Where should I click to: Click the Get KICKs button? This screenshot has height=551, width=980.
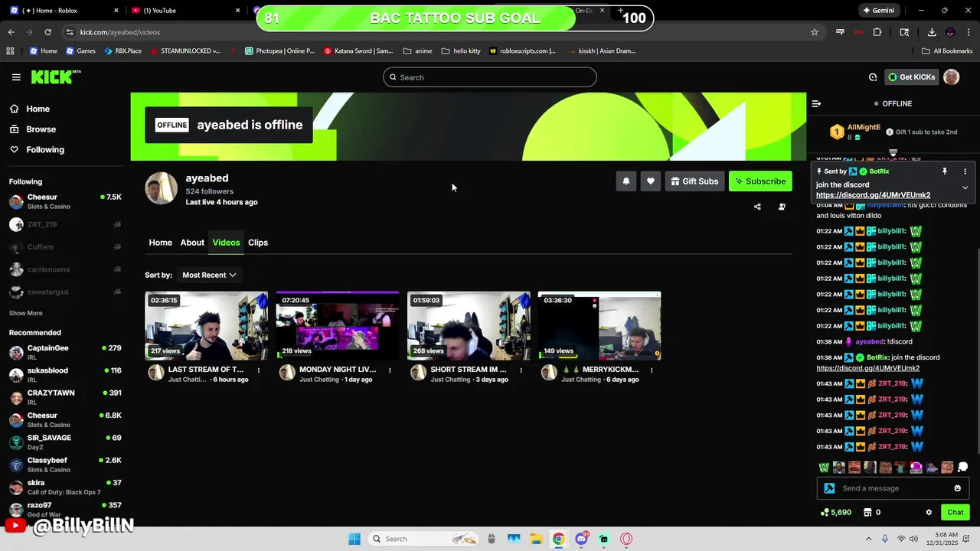[912, 77]
